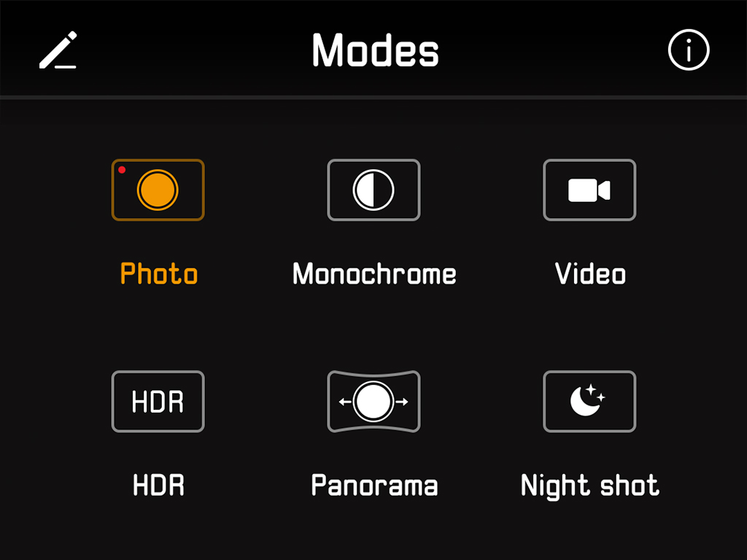This screenshot has height=560, width=747.
Task: Tap the left arrow inside Panorama icon
Action: click(345, 402)
